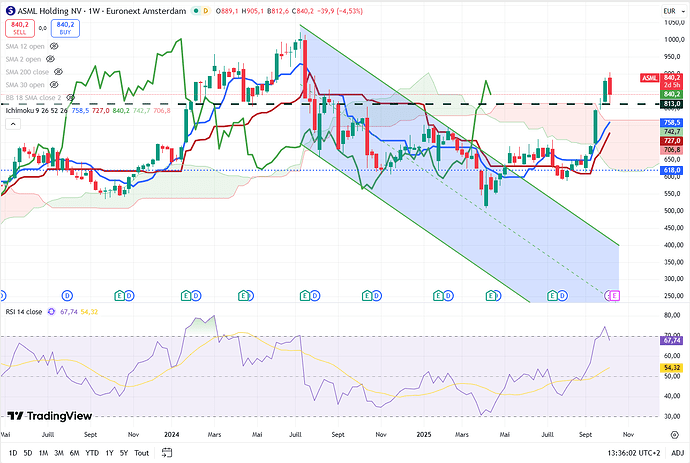Click the ASML symbol logo icon
Viewport: 690px width, 463px height.
click(9, 9)
